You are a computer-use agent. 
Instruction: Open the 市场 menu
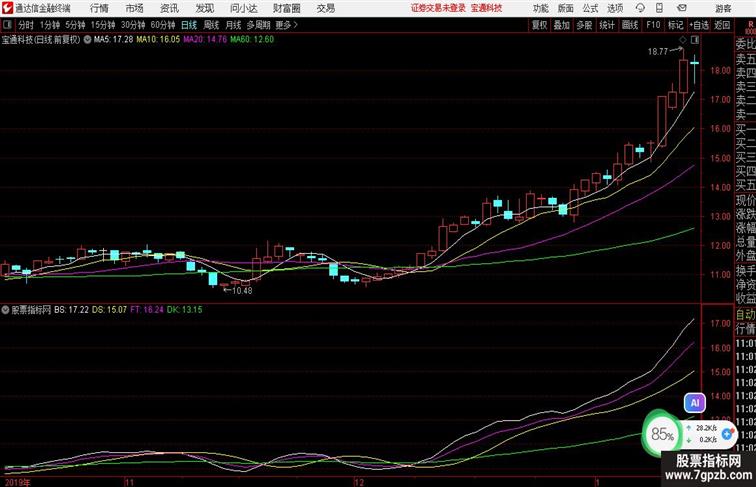pos(135,8)
